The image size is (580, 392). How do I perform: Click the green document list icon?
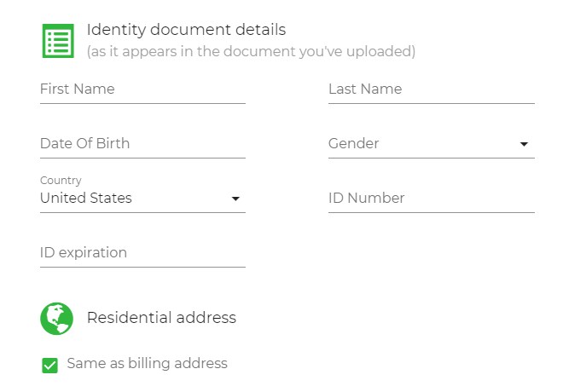click(58, 41)
